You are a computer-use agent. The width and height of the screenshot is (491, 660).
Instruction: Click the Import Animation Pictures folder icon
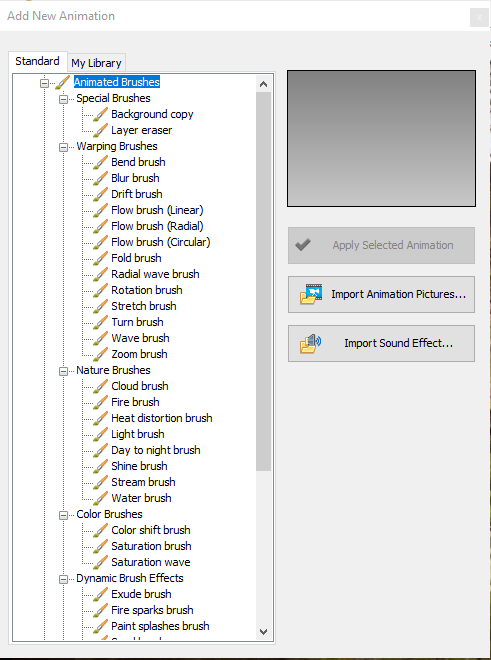click(x=311, y=294)
